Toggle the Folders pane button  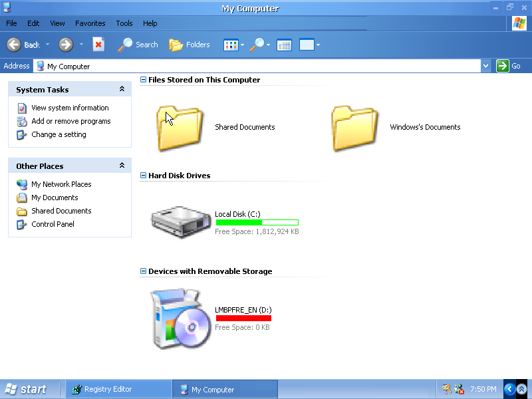click(x=190, y=45)
